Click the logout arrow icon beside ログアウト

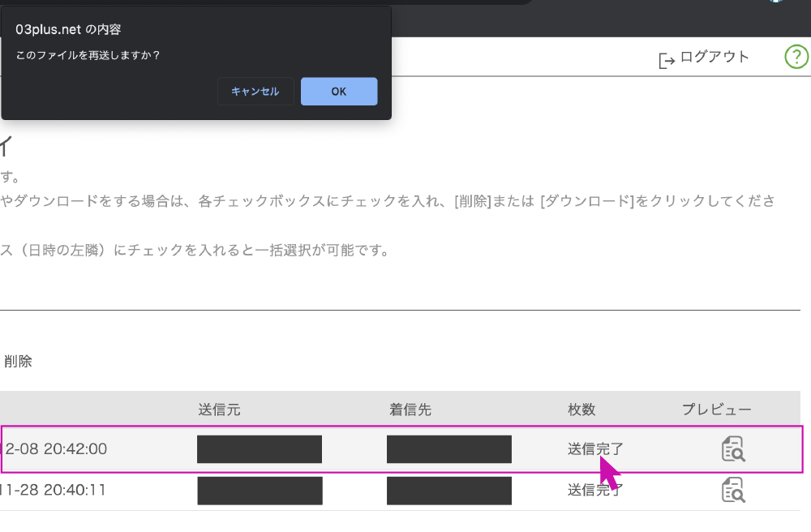667,61
